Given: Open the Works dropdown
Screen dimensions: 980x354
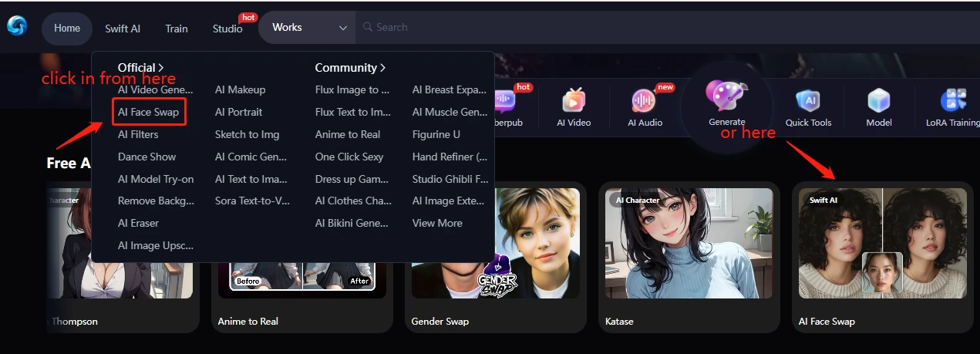Looking at the screenshot, I should click(308, 27).
